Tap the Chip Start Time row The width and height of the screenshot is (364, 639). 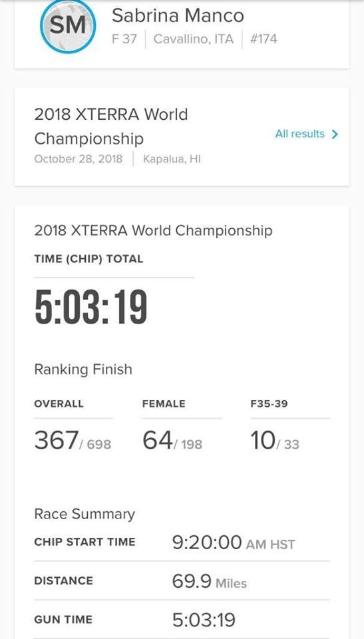[x=182, y=542]
